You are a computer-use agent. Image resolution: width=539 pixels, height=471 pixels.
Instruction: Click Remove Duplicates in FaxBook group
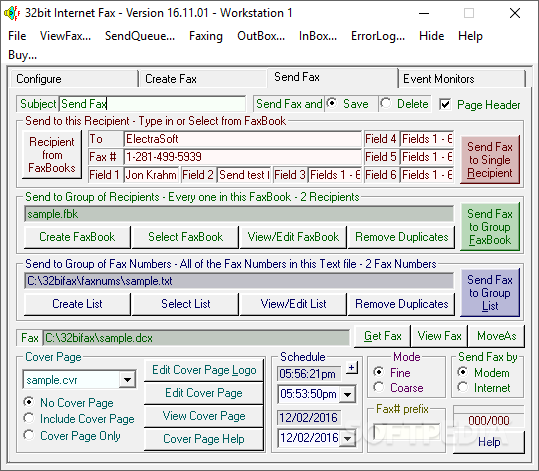[x=402, y=237]
